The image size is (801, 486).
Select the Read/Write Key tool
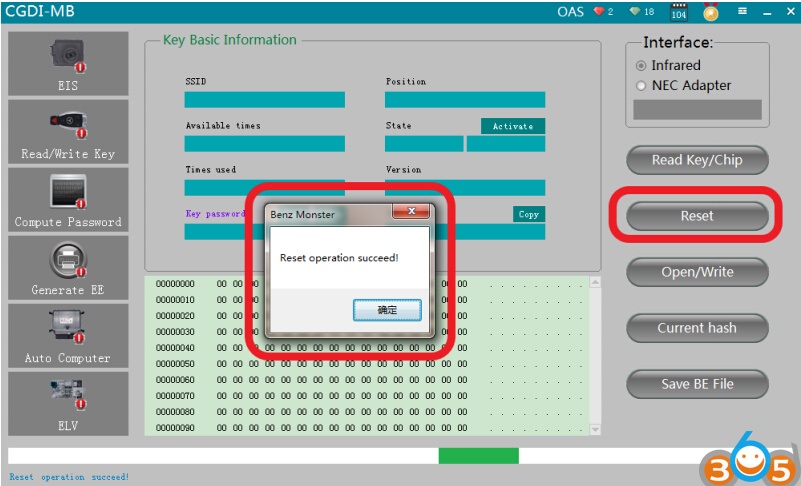pyautogui.click(x=68, y=132)
